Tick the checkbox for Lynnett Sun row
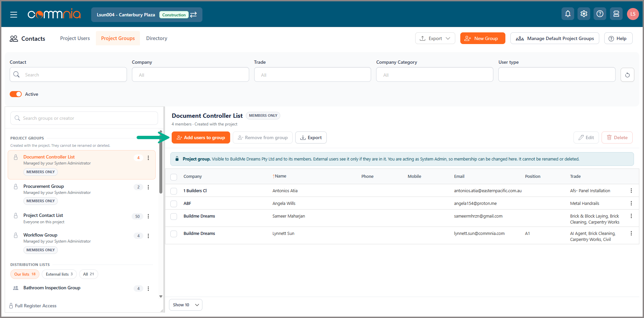The image size is (644, 318). click(174, 234)
